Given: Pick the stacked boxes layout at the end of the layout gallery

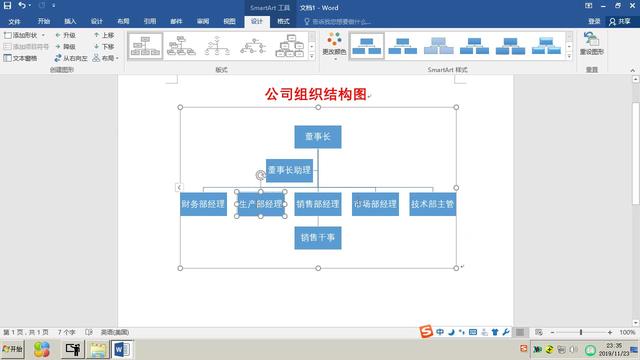Looking at the screenshot, I should (290, 46).
